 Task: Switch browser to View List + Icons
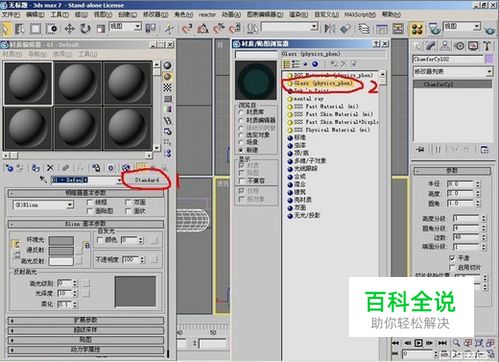(296, 64)
